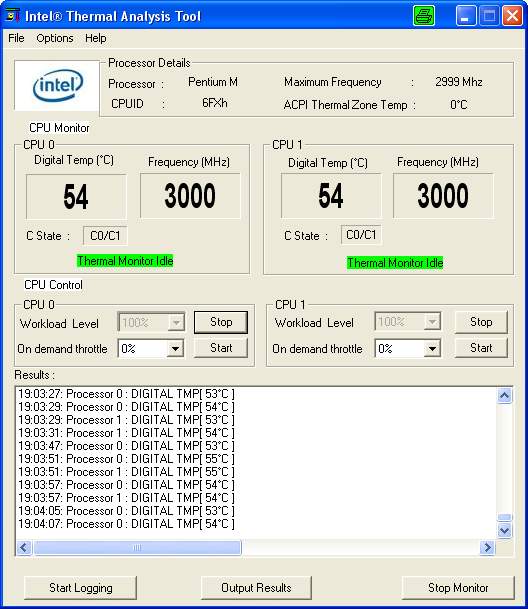Start the CPU 1 on demand throttle
Screen dimensions: 528x609
tap(481, 348)
